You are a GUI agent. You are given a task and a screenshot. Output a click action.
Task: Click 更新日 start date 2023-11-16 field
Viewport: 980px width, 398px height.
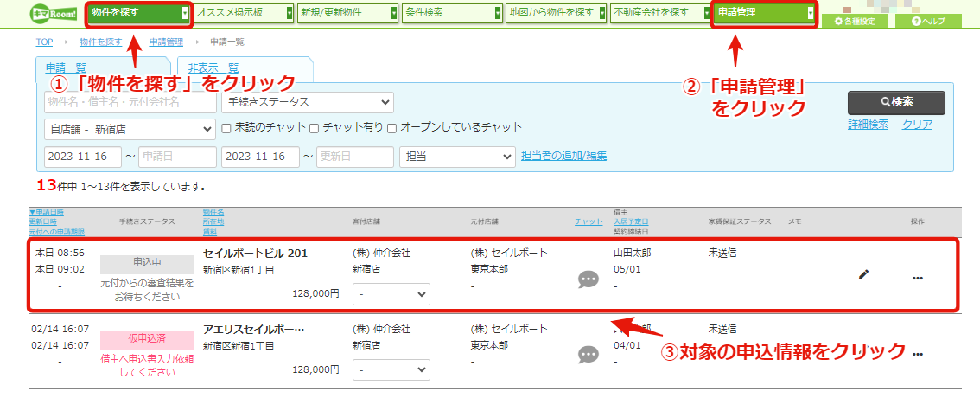pyautogui.click(x=261, y=157)
